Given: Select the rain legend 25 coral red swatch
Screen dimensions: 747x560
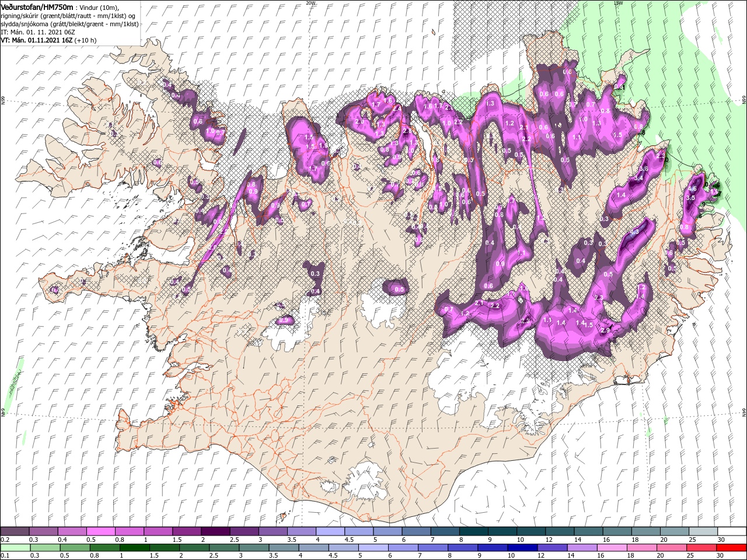Looking at the screenshot, I should click(x=702, y=547).
